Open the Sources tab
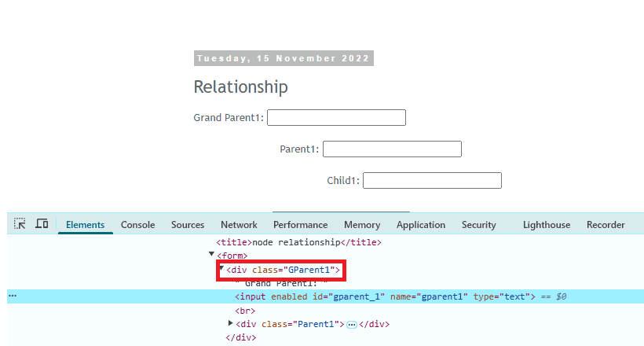This screenshot has width=644, height=346. (188, 225)
